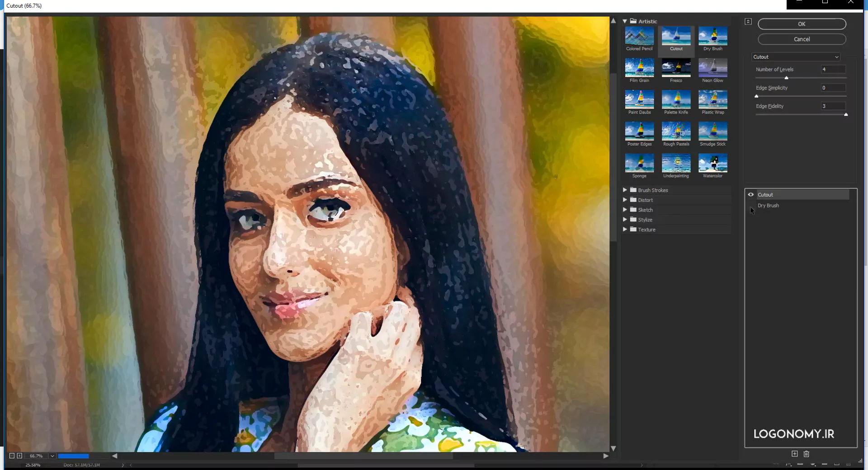Image resolution: width=868 pixels, height=470 pixels.
Task: Zoom in preview with plus button
Action: click(x=19, y=456)
